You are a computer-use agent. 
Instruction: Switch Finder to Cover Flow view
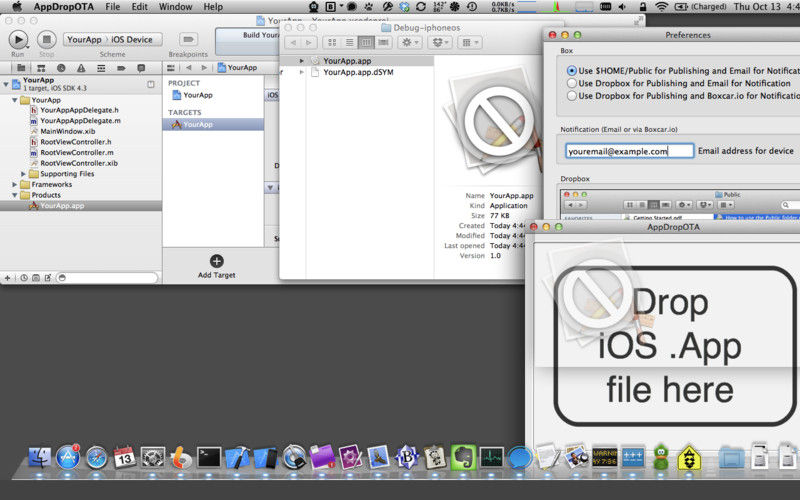pos(384,42)
